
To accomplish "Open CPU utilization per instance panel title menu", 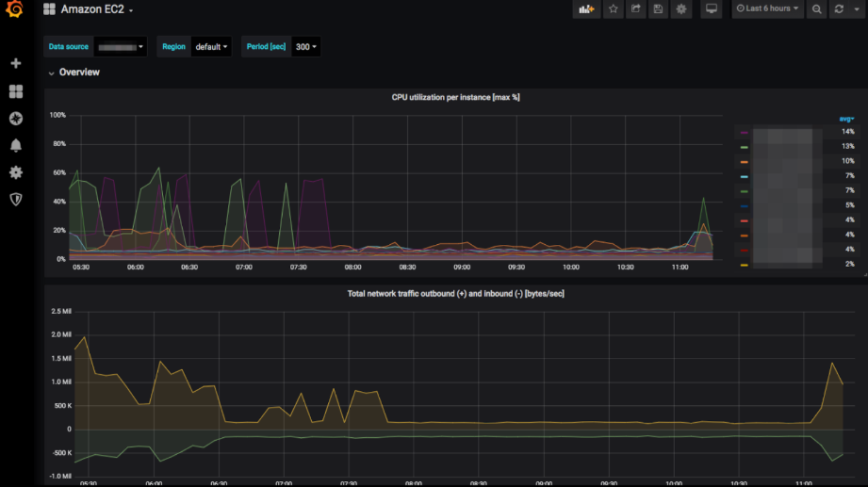I will (x=455, y=97).
